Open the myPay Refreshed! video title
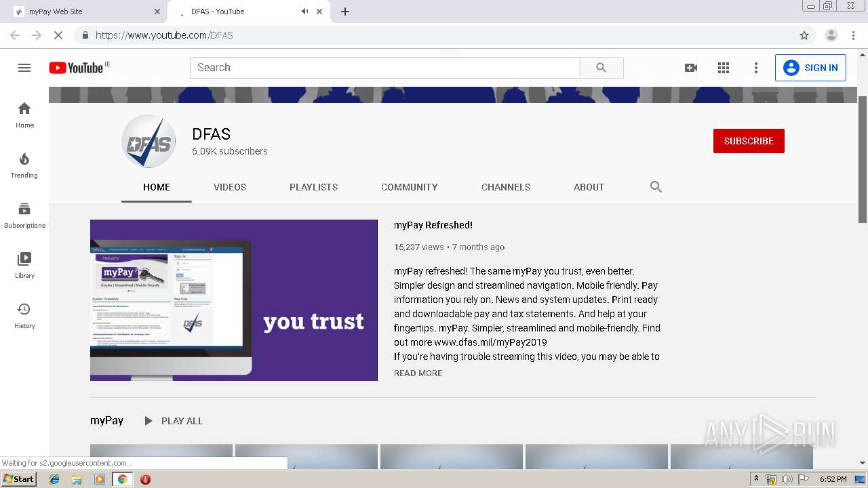The width and height of the screenshot is (868, 488). [x=433, y=225]
